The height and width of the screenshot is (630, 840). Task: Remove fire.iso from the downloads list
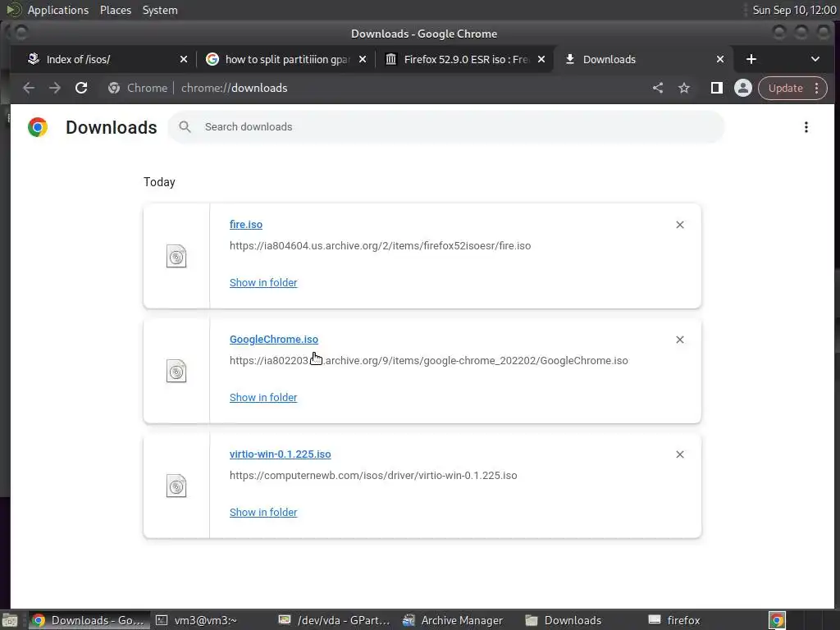coord(680,225)
